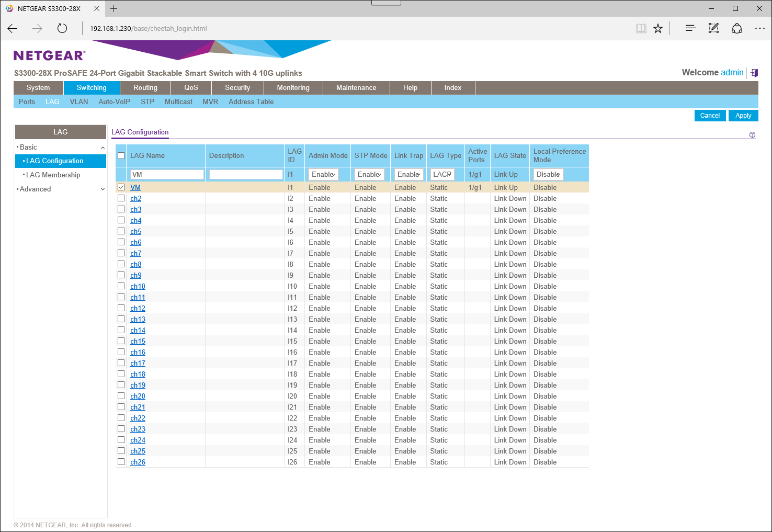Open the help question mark icon
Screen dimensions: 772x532
pos(752,135)
